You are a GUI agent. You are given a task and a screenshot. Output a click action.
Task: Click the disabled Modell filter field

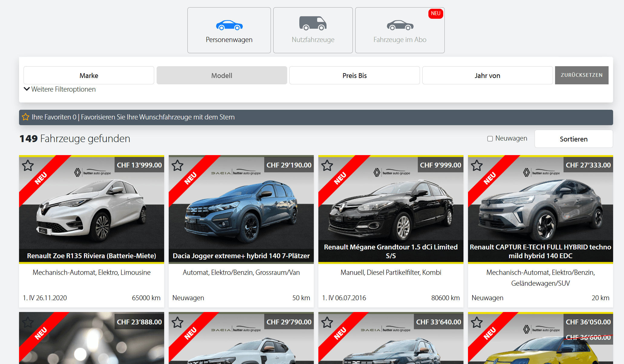[x=222, y=75]
